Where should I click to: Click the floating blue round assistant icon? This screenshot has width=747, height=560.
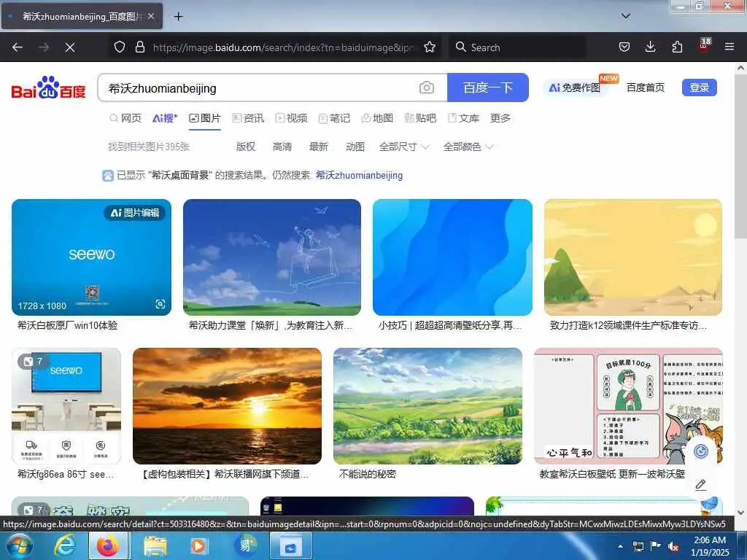[x=701, y=451]
